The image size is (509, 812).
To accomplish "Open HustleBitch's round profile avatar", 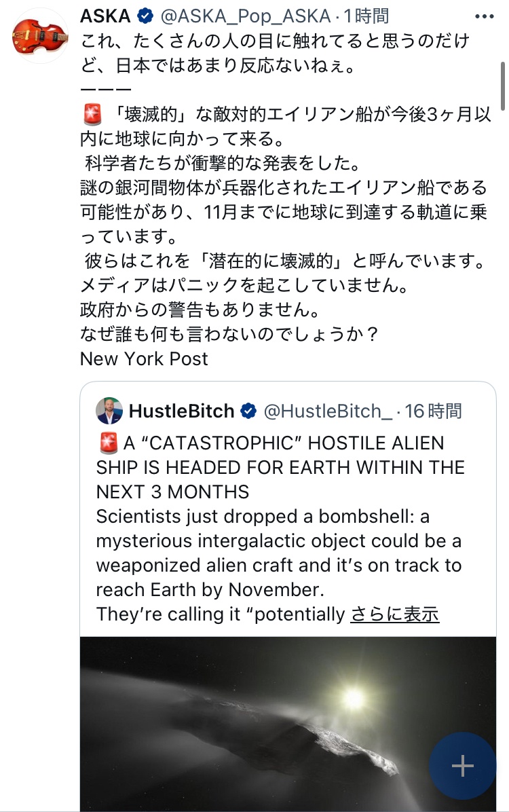I will click(x=109, y=411).
